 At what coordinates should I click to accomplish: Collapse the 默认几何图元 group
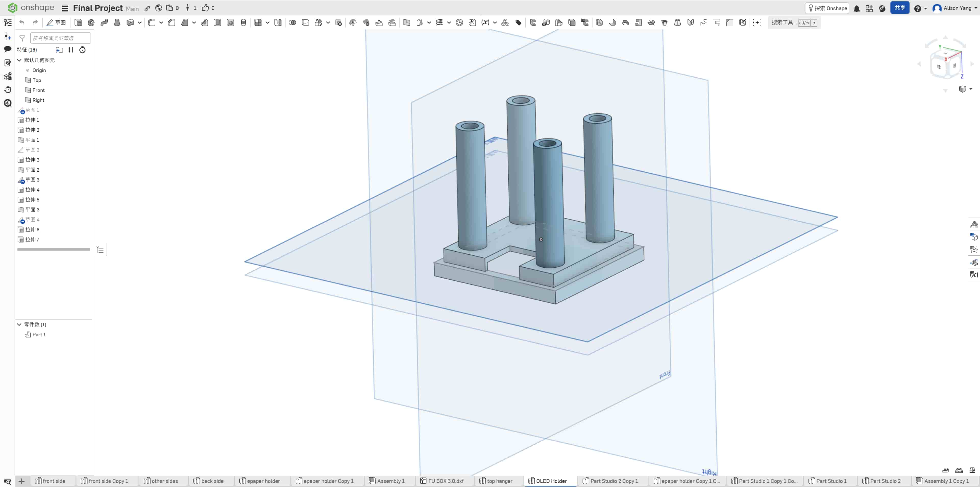pos(19,60)
